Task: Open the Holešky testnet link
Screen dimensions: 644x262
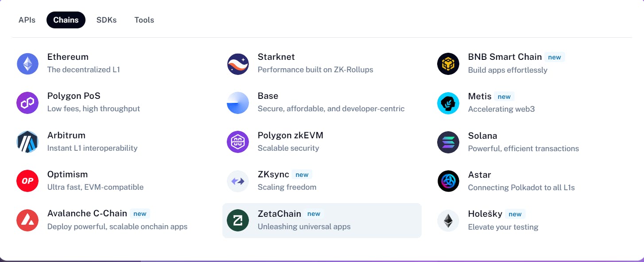Action: coord(485,214)
